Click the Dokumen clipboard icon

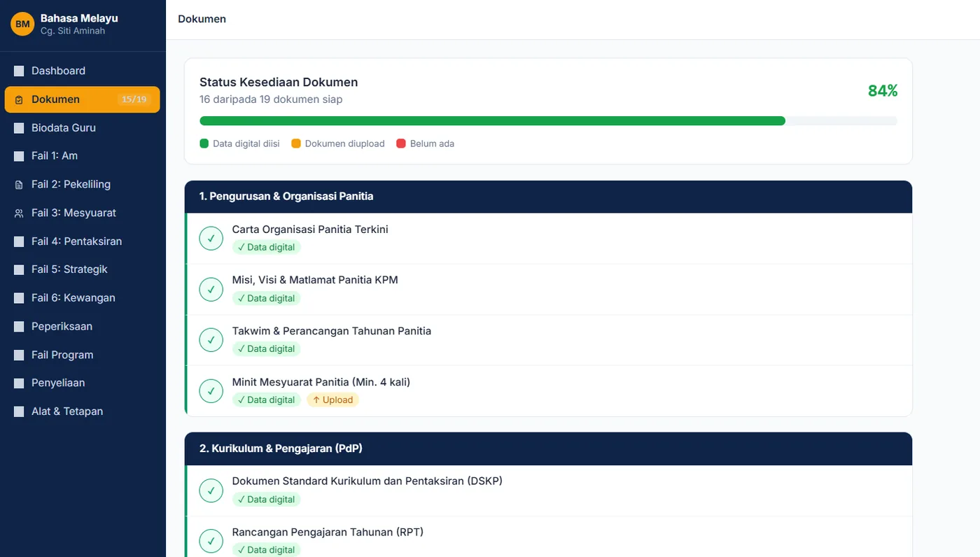(x=19, y=99)
